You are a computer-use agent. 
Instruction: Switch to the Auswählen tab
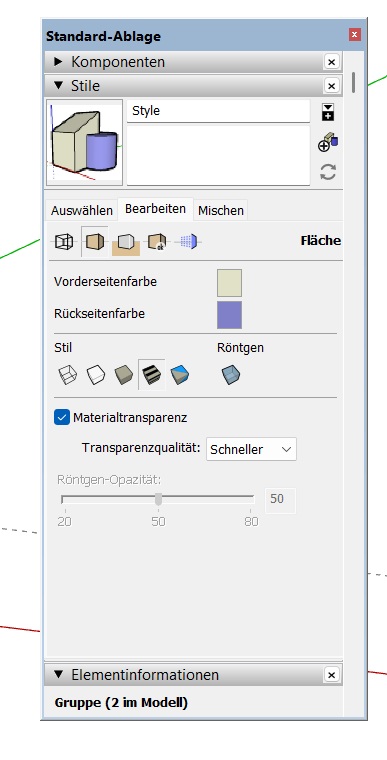[x=82, y=210]
